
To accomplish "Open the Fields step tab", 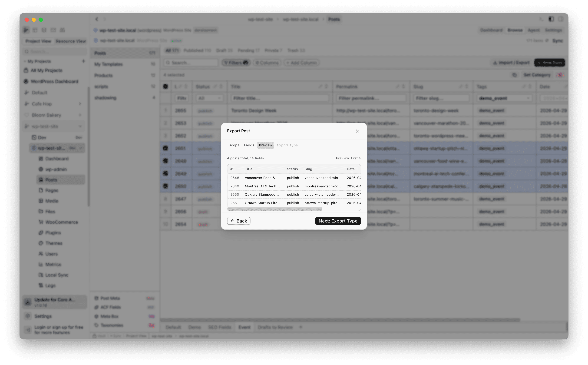I will tap(249, 145).
